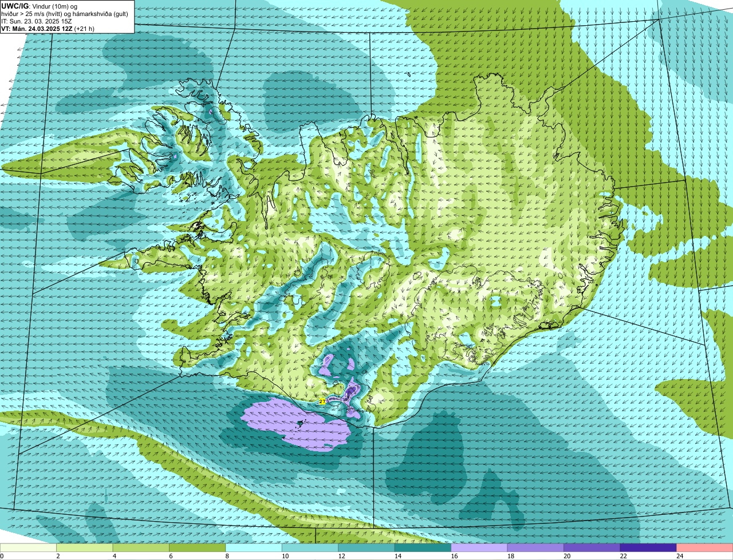
Task: Click the scale number "6"
Action: (171, 556)
